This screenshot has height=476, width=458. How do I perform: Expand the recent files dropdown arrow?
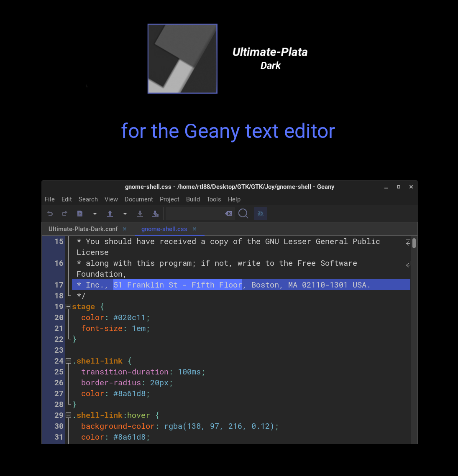coord(125,214)
